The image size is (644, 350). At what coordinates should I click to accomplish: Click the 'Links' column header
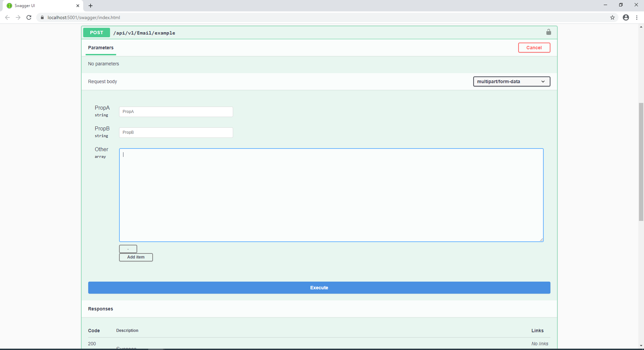(537, 331)
